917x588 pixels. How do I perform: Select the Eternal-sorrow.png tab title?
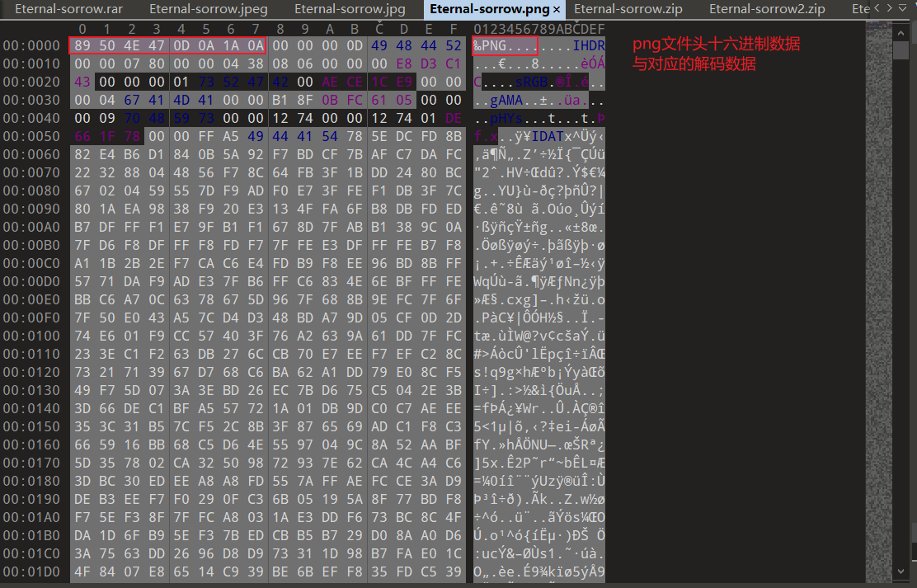(490, 9)
